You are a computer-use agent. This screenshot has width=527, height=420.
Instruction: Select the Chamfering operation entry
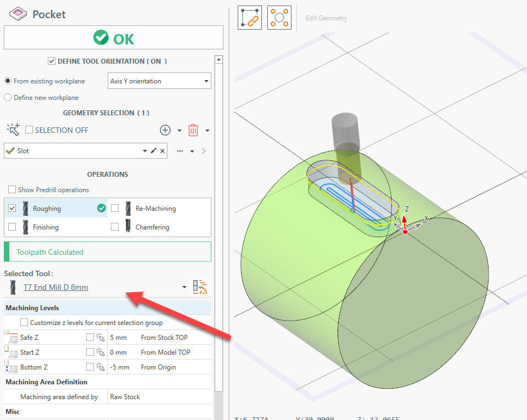click(x=152, y=227)
